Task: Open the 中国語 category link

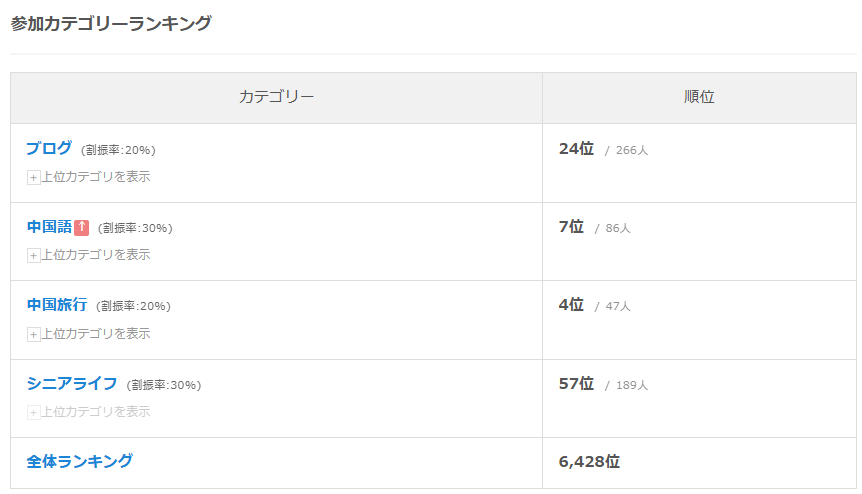Action: (49, 227)
